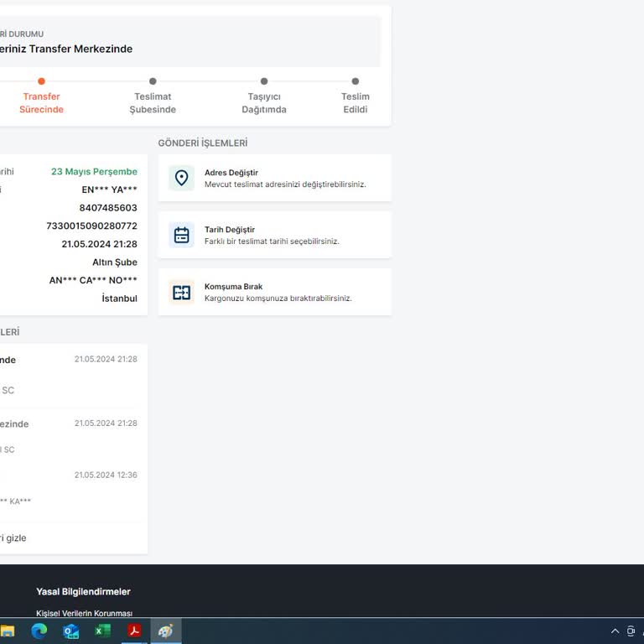The image size is (644, 644).
Task: Click the Transfer Sürecinde progress step
Action: click(41, 102)
